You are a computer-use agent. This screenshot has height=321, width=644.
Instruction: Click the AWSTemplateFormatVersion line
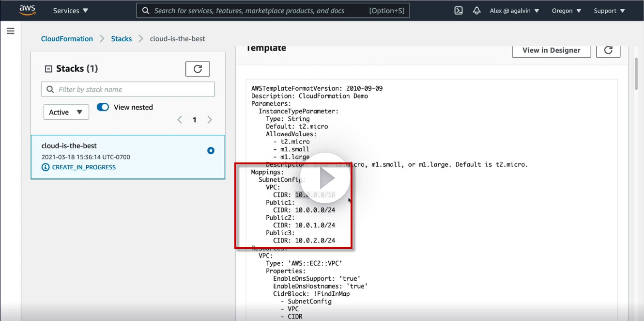[317, 88]
